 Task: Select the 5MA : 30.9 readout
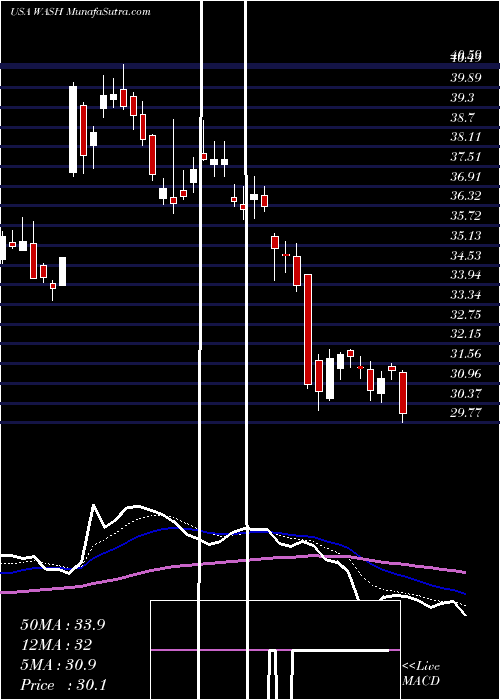(59, 665)
